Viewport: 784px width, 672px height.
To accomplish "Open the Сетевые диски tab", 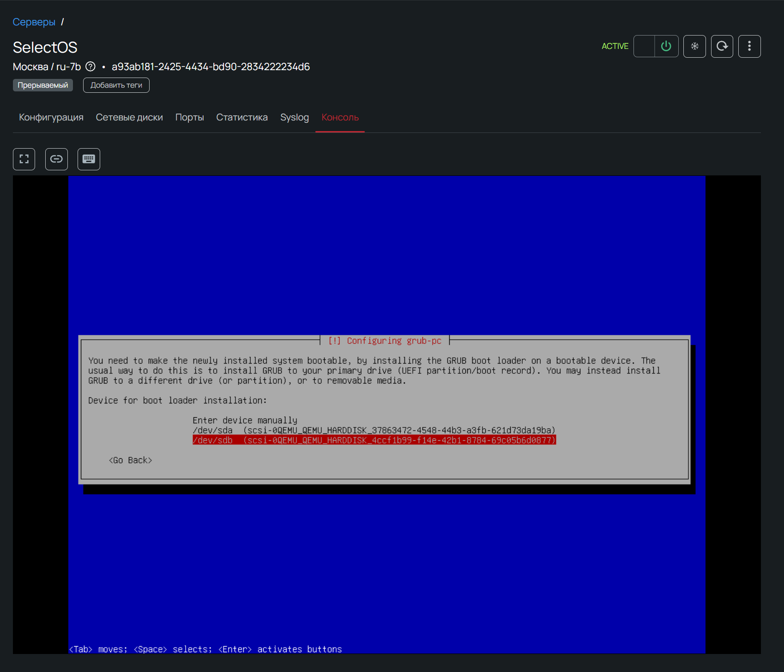I will (x=129, y=117).
